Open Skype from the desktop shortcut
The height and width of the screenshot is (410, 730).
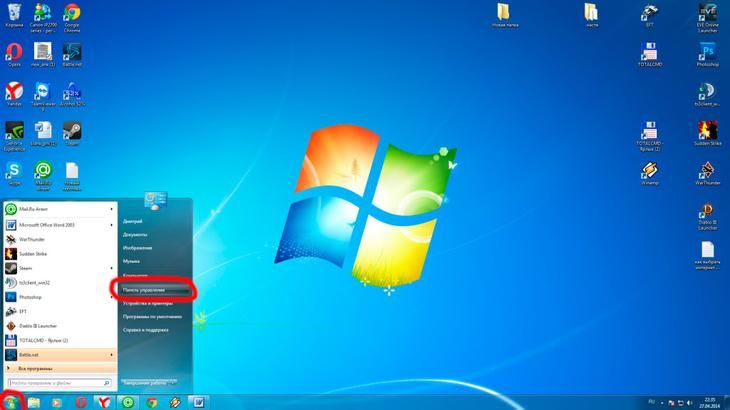point(14,174)
